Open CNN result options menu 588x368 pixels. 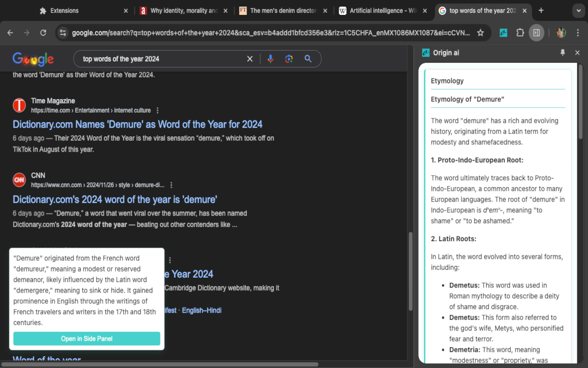(171, 185)
